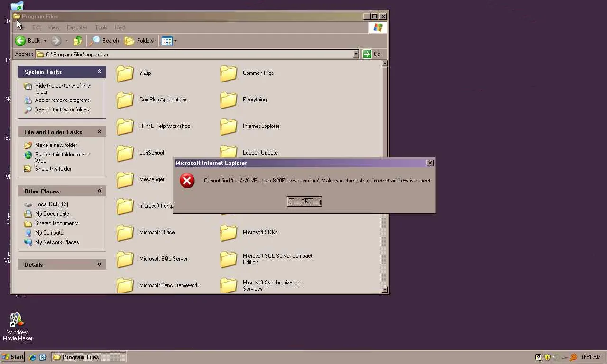Image resolution: width=607 pixels, height=364 pixels.
Task: Open Shared Documents from Other Places
Action: coord(57,223)
